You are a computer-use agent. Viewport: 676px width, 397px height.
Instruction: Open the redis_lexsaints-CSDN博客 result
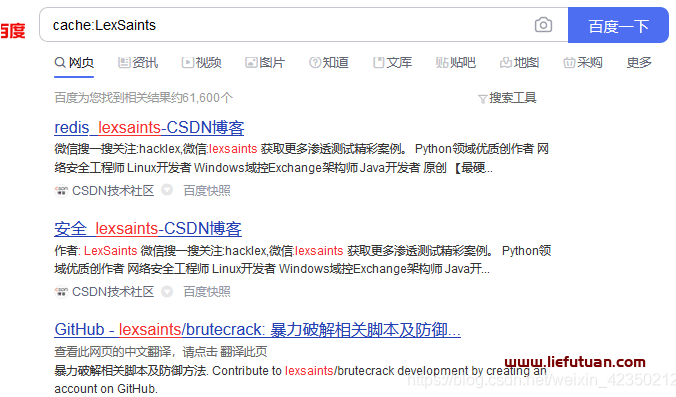coord(149,128)
